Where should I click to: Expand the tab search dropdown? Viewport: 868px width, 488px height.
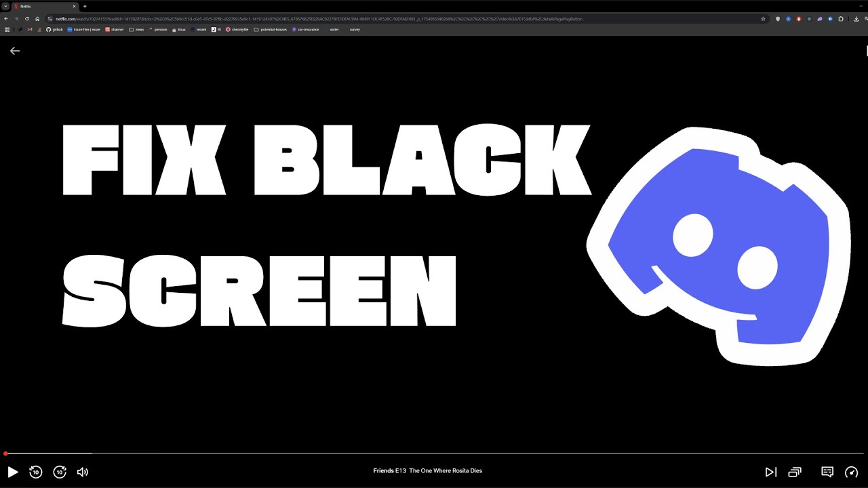(5, 6)
